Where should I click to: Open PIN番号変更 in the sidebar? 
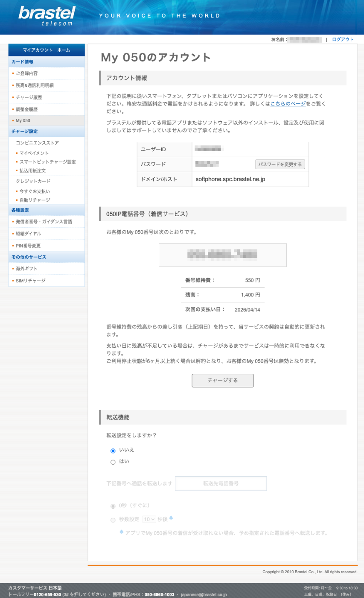[x=29, y=246]
